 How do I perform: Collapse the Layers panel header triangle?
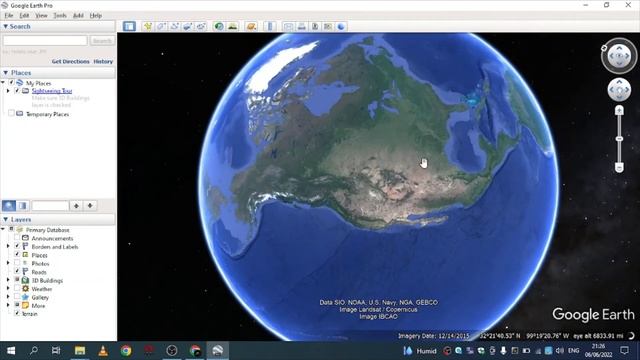[5, 220]
